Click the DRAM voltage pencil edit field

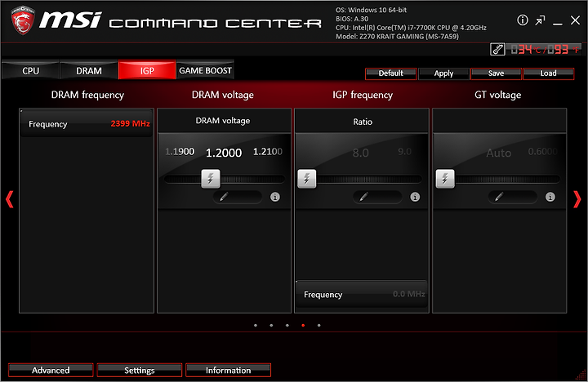[x=238, y=197]
